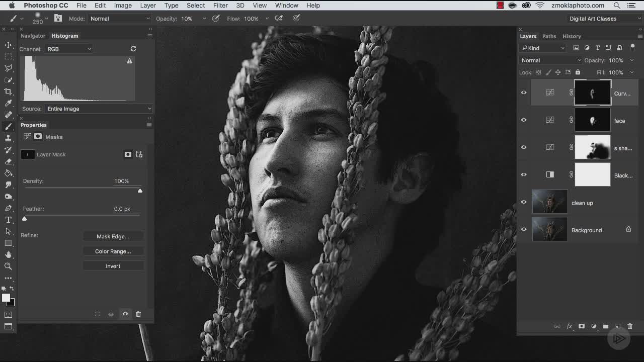Open the layer Fill slider arrow
This screenshot has height=362, width=644.
pyautogui.click(x=632, y=72)
